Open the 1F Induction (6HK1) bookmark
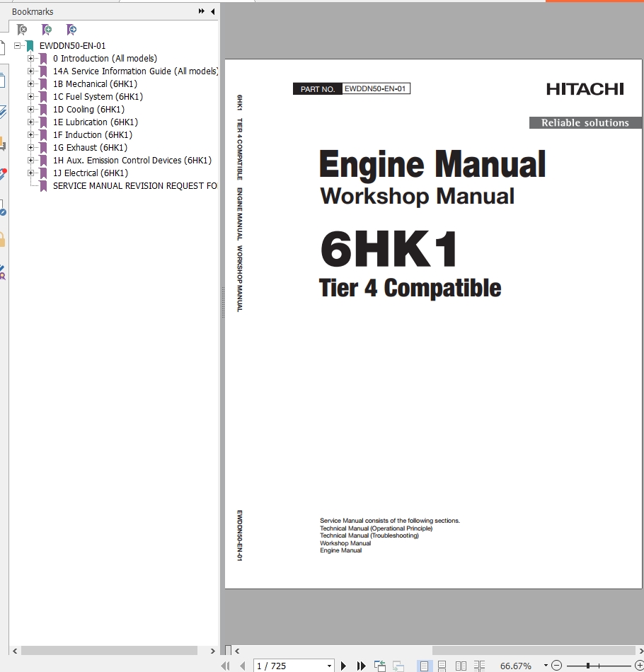 (x=93, y=134)
